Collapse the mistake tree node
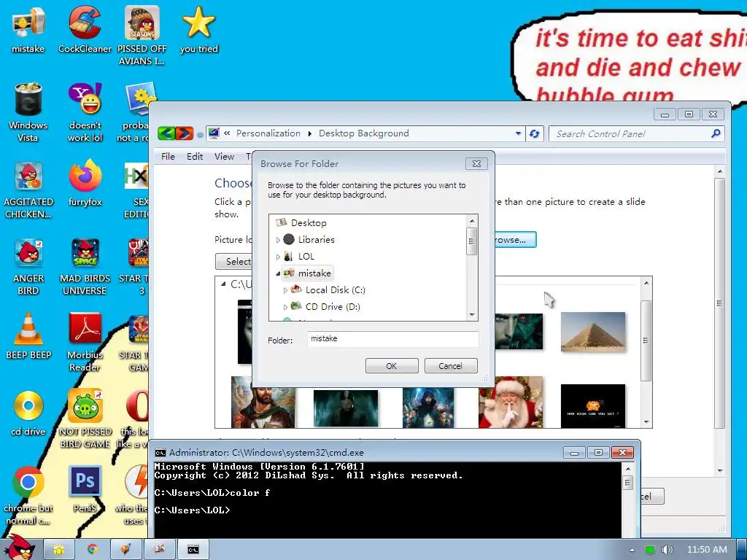 (278, 273)
